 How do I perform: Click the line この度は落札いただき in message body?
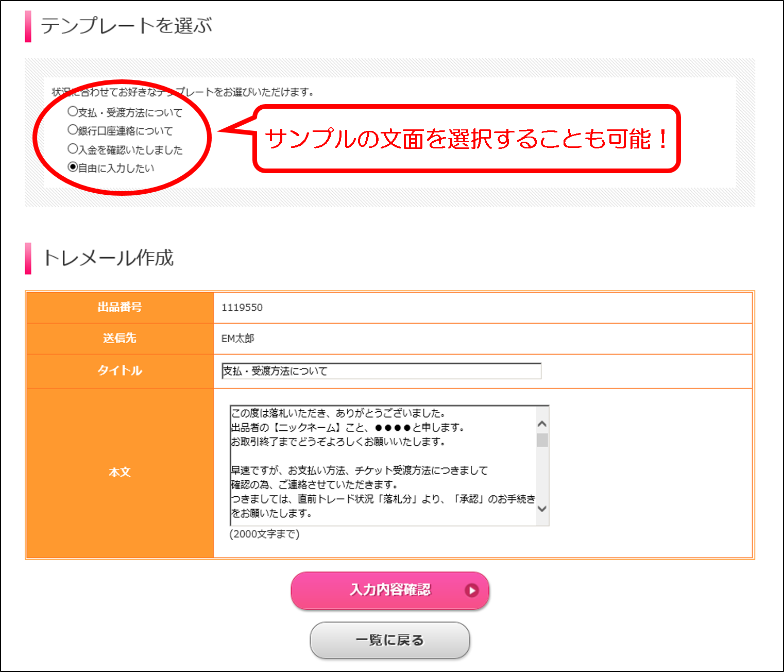(338, 413)
